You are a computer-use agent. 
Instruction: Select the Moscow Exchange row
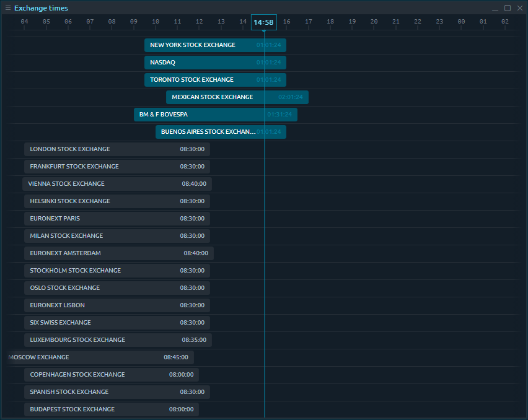tap(101, 357)
